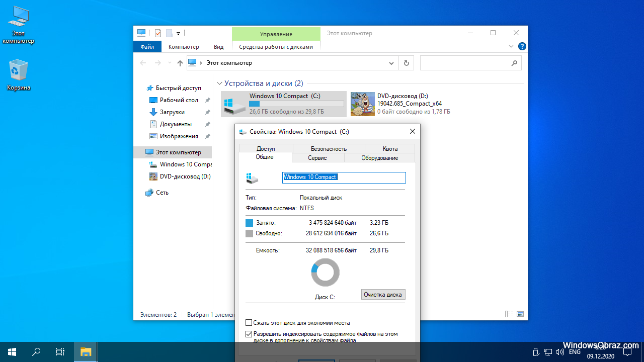
Task: Click the Properties icon in quick access toolbar
Action: pos(158,33)
